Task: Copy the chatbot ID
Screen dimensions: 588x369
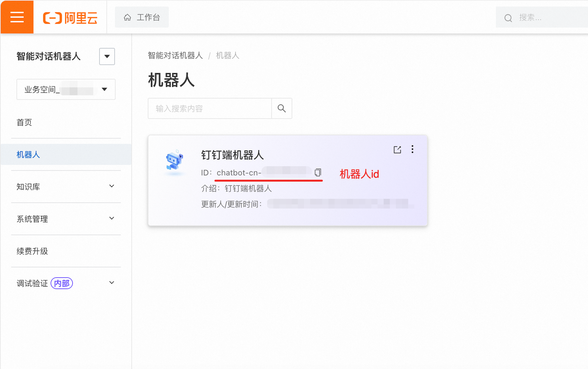Action: coord(318,172)
